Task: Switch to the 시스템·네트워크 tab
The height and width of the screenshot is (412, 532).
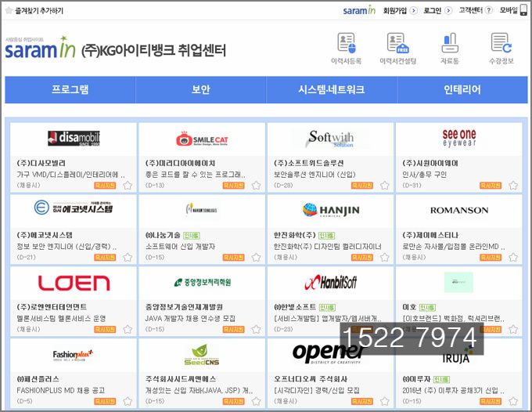Action: (x=332, y=89)
